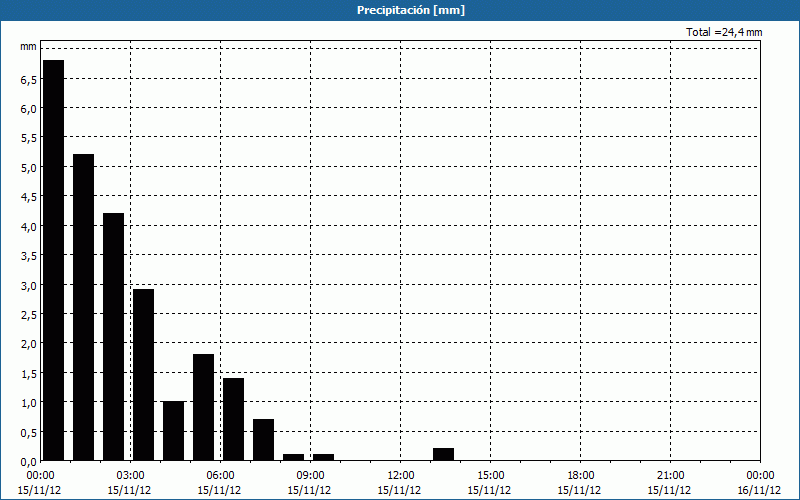Click the 18:00 x-axis time label
This screenshot has width=800, height=500.
(581, 476)
